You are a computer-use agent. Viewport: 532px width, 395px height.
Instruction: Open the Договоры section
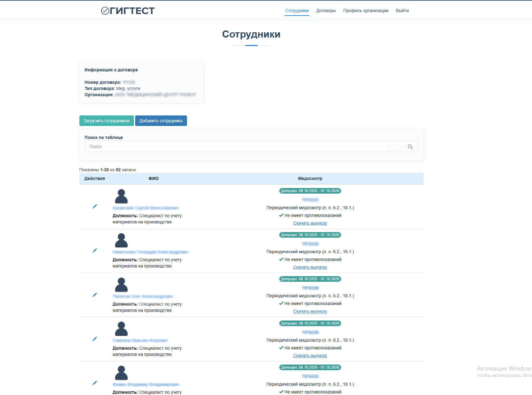[326, 10]
